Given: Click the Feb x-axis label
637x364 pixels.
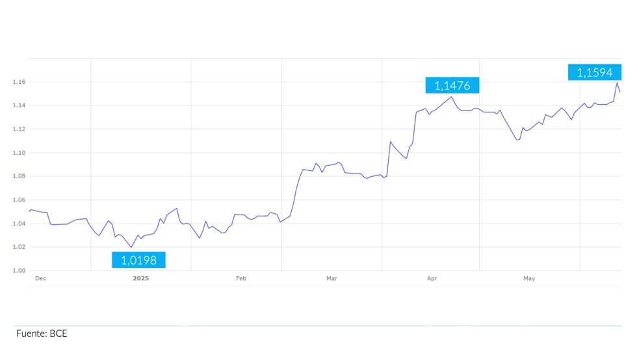Looking at the screenshot, I should coord(240,278).
